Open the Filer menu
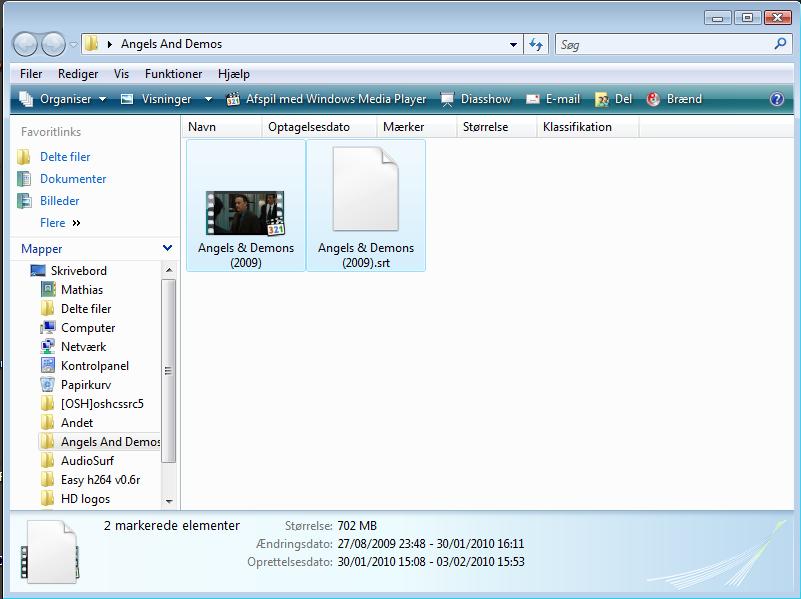 [x=31, y=74]
